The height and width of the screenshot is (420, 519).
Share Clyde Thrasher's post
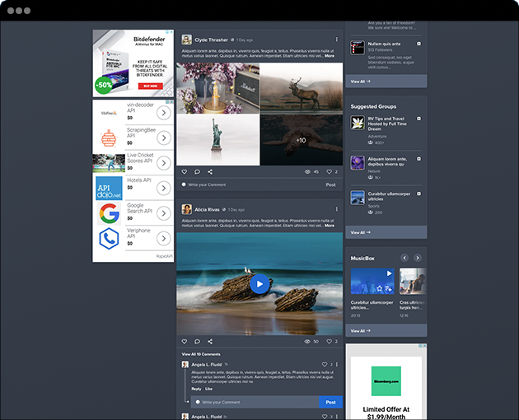tap(210, 172)
